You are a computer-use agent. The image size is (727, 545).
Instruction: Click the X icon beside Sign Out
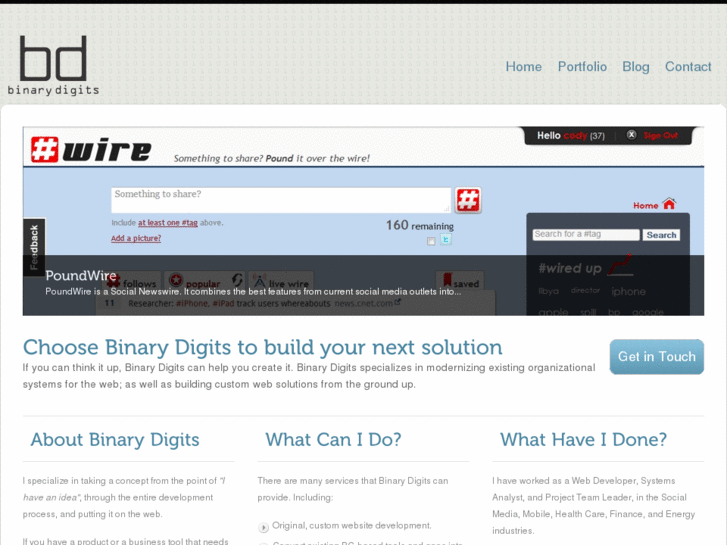pyautogui.click(x=631, y=135)
